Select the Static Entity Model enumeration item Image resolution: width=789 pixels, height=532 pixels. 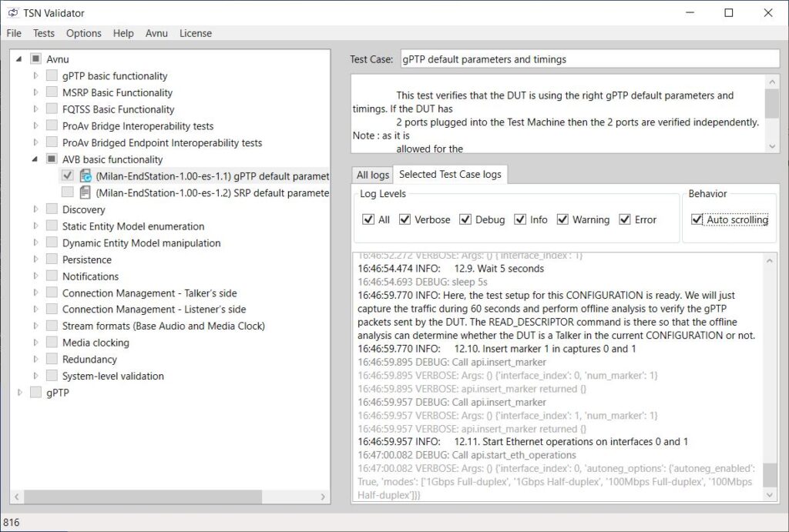[133, 226]
